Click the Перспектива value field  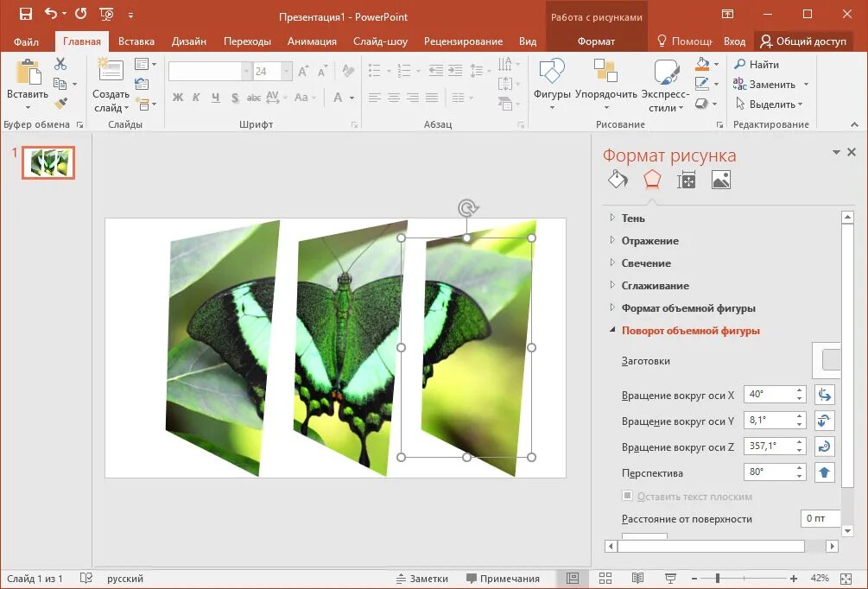point(770,472)
